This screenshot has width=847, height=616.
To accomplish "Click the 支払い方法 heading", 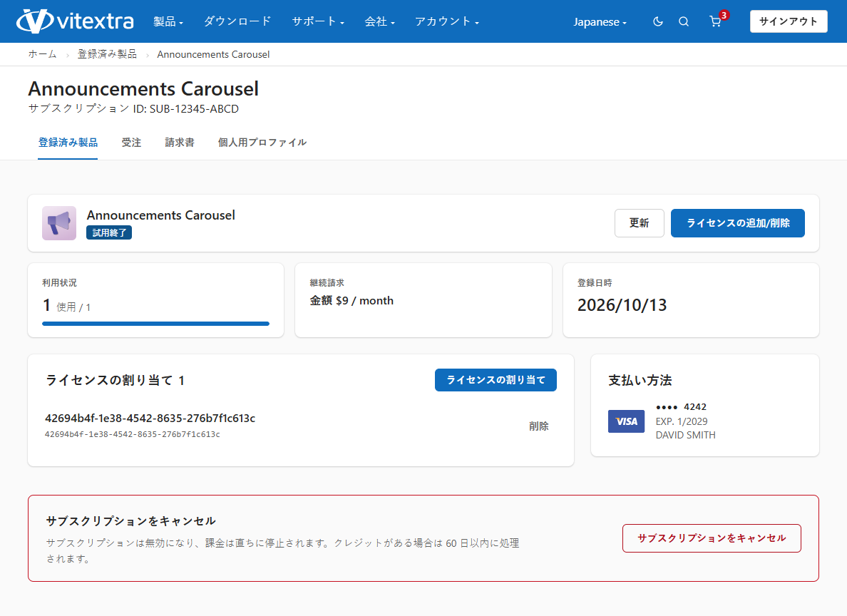I will click(x=640, y=381).
